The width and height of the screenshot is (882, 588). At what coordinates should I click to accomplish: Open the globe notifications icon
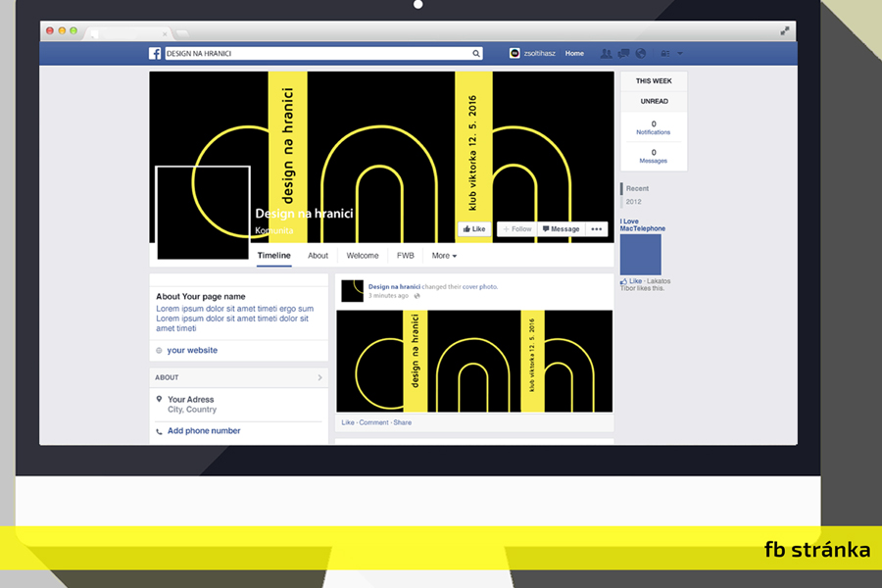point(640,54)
